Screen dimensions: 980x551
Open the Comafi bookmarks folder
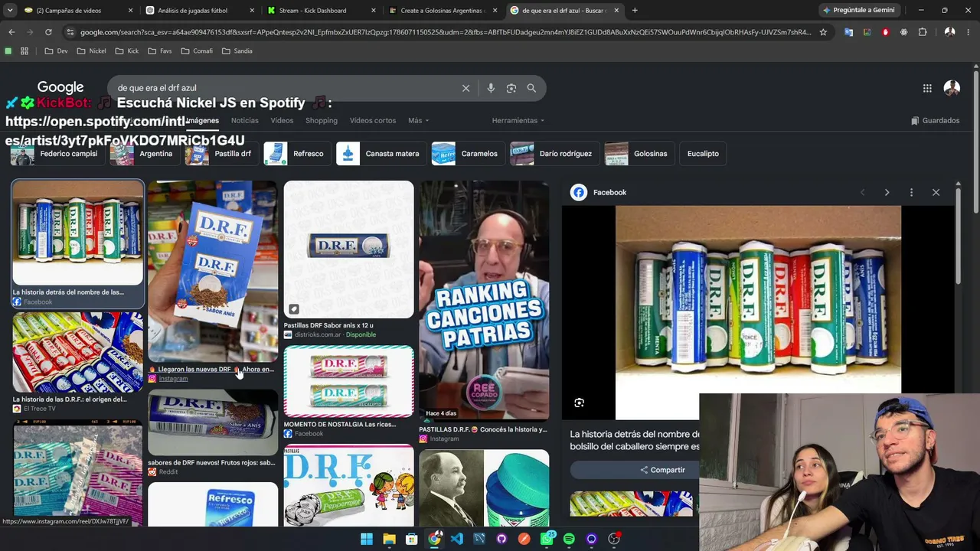pyautogui.click(x=196, y=51)
